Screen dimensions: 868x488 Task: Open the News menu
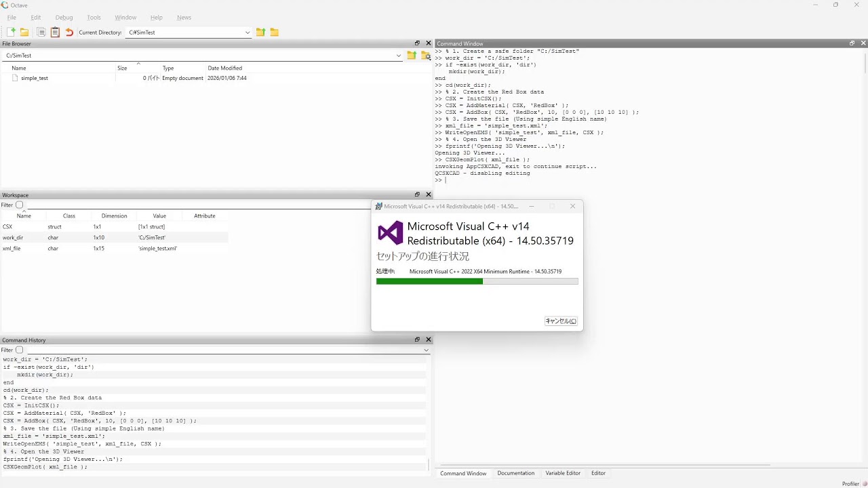tap(184, 18)
